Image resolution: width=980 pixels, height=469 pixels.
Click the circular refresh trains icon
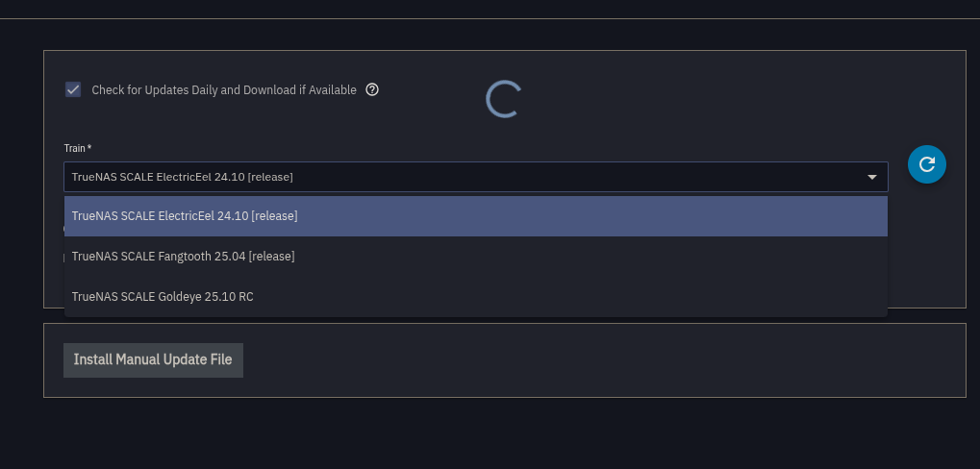tap(927, 164)
